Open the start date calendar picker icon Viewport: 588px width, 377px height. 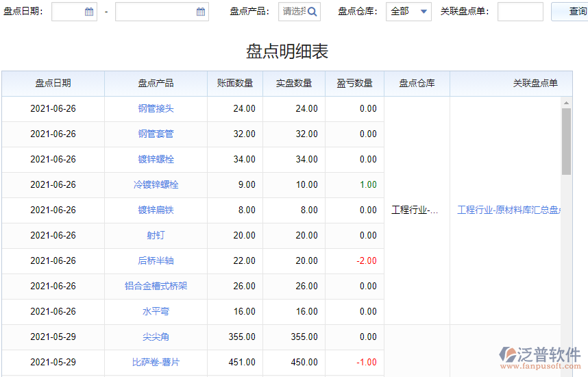click(x=89, y=12)
